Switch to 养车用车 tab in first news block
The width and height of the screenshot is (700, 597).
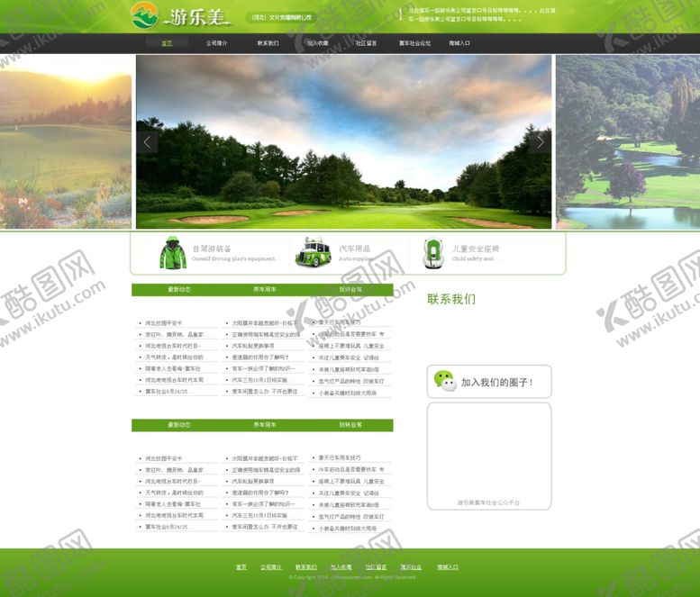(265, 290)
